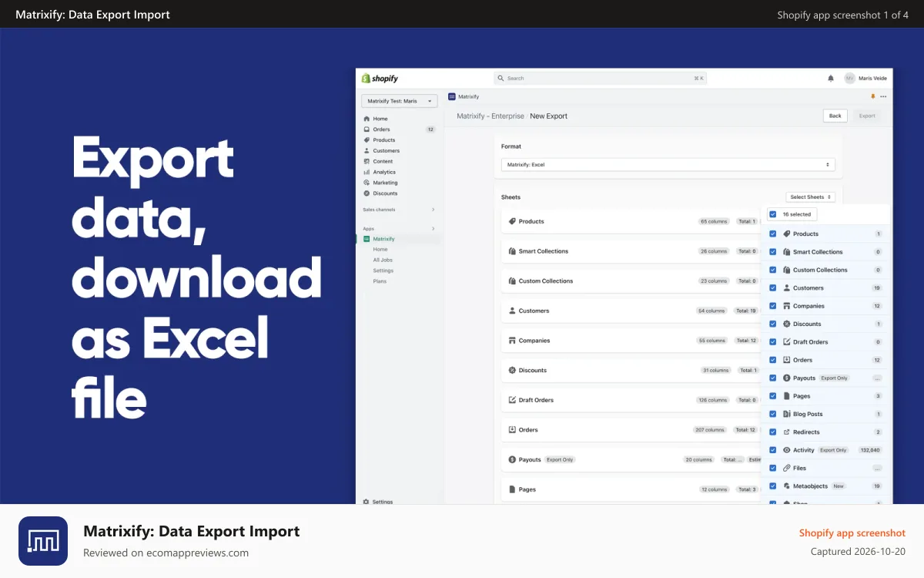Viewport: 924px width, 578px height.
Task: Uncheck the Customers checkbox in the sheet list
Action: pos(773,288)
